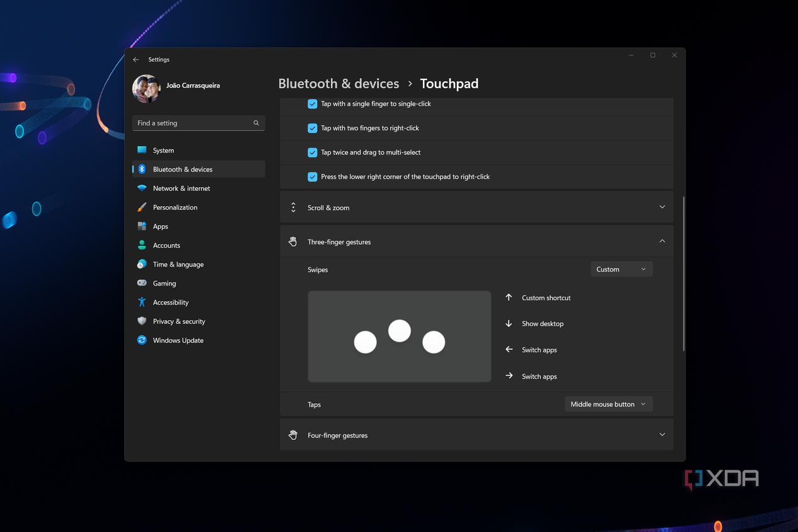Click the three-finger touchpad preview image

click(x=399, y=336)
